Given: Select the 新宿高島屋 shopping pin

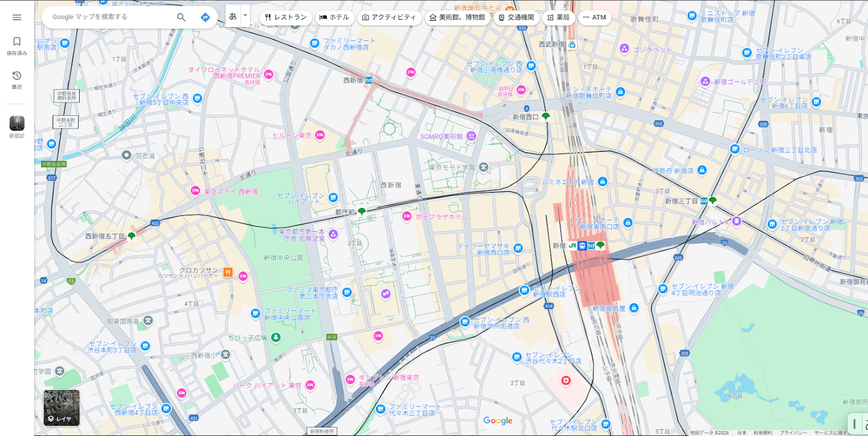Looking at the screenshot, I should (x=634, y=308).
